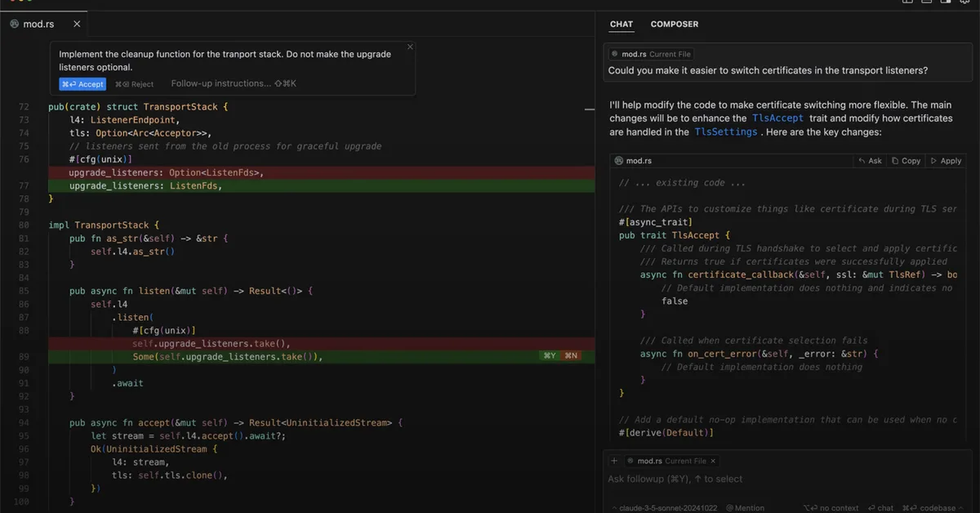Click the Apply icon on the mod.rs code block

tap(945, 160)
